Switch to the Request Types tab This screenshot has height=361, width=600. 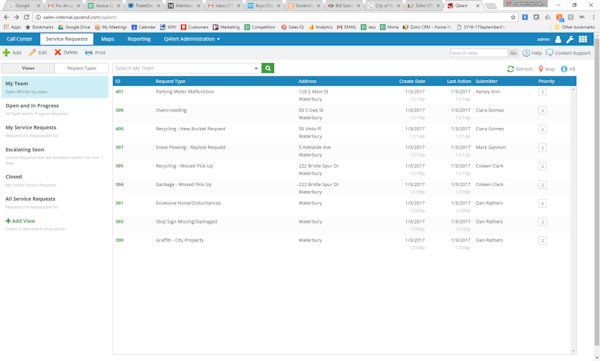point(82,68)
